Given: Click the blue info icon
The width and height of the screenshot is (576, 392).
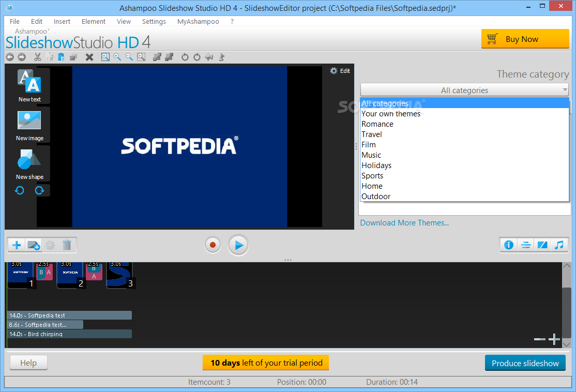Looking at the screenshot, I should pyautogui.click(x=509, y=245).
